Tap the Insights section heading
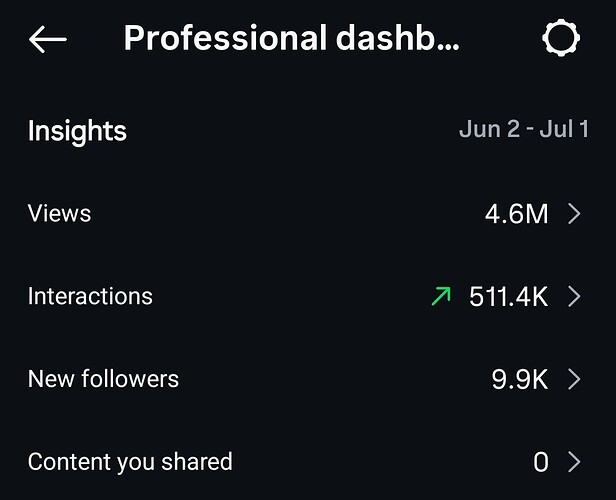Screen dimensions: 616x500 (77, 131)
